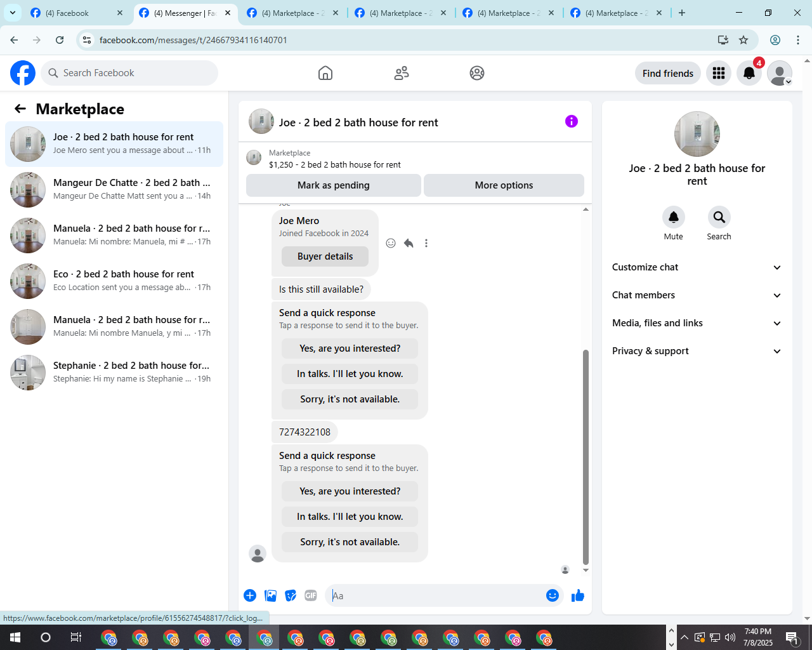Open account profile avatar menu
812x650 pixels.
point(780,73)
